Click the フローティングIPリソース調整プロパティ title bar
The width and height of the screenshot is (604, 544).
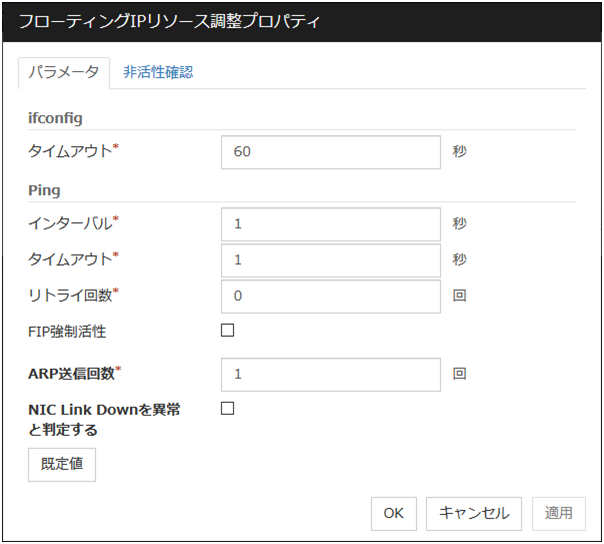point(300,20)
